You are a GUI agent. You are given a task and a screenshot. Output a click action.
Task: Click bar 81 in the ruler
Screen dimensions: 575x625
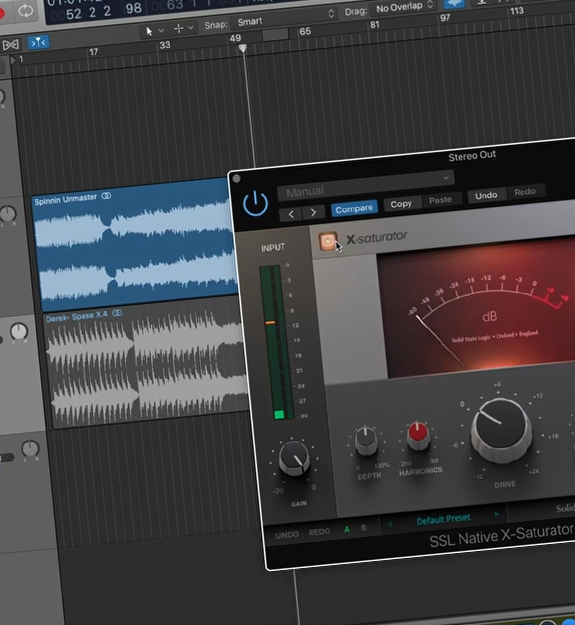[375, 25]
